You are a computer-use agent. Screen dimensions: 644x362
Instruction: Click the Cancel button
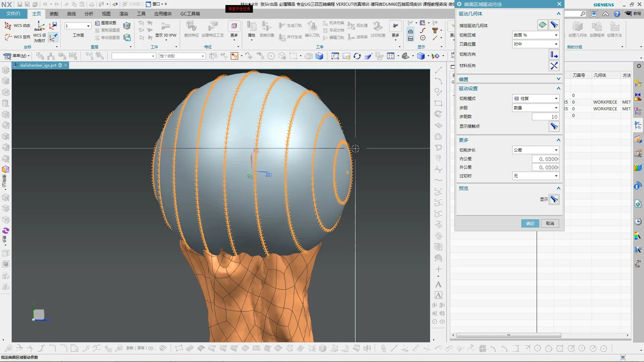(x=550, y=224)
